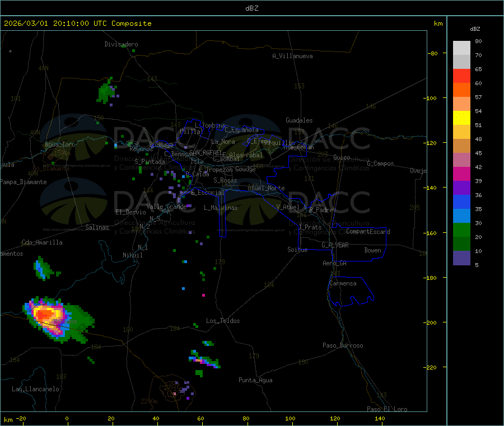
Task: Click the 0 km horizontal axis tick
Action: (x=67, y=418)
